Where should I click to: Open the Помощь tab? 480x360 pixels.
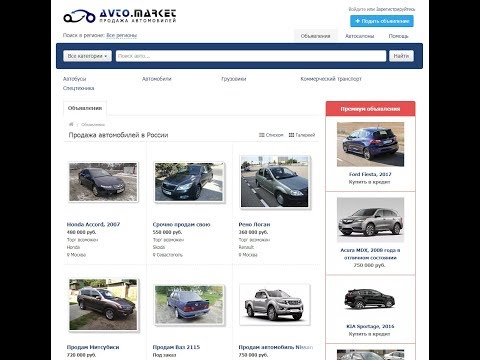[398, 36]
